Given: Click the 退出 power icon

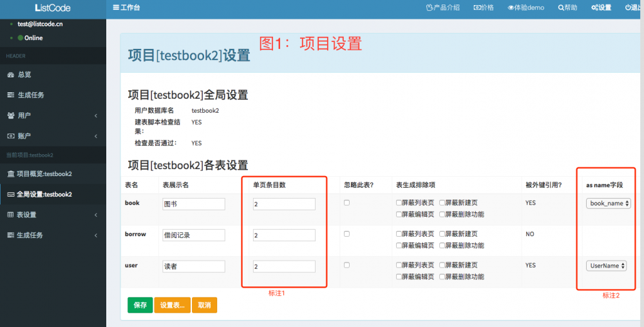Looking at the screenshot, I should [x=627, y=7].
